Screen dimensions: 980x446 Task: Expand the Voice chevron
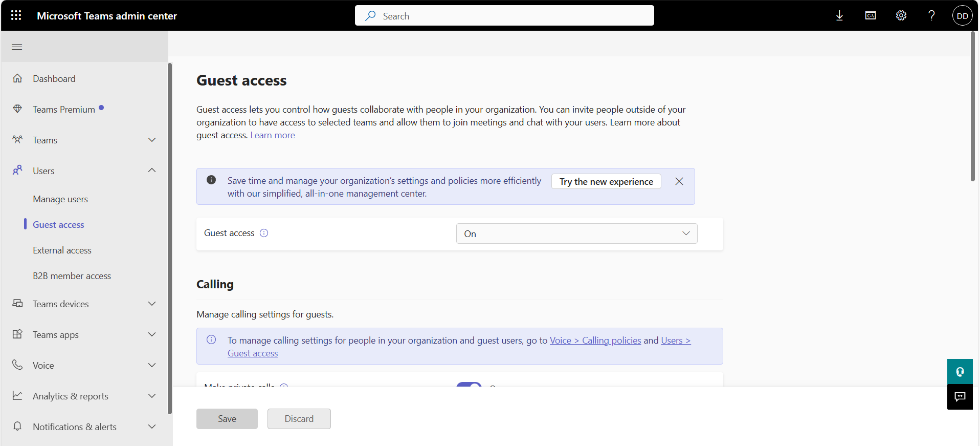152,365
